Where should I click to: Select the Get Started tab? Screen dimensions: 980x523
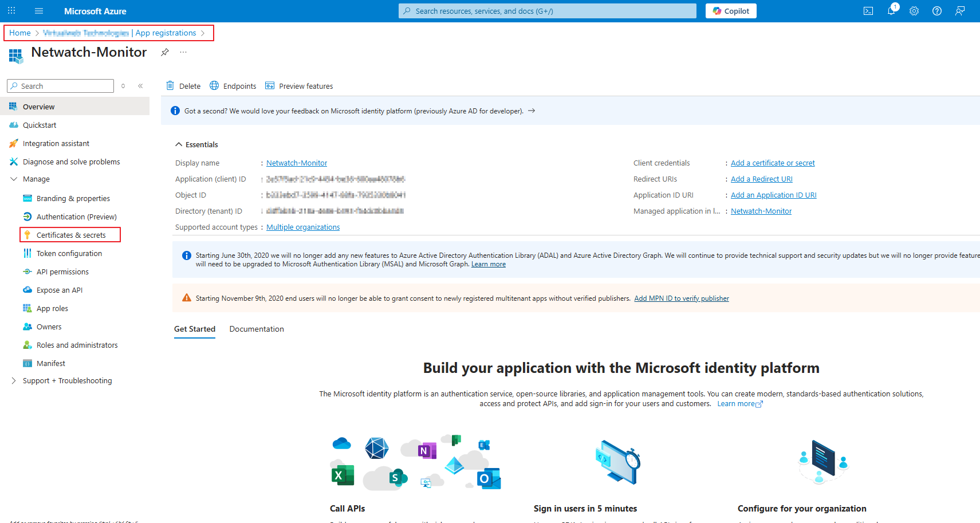tap(195, 329)
